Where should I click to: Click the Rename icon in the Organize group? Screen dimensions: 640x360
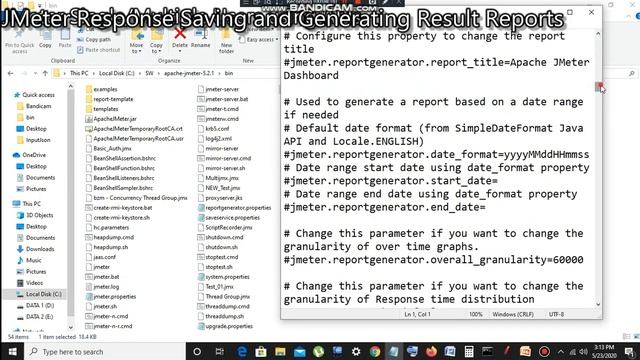[x=200, y=34]
